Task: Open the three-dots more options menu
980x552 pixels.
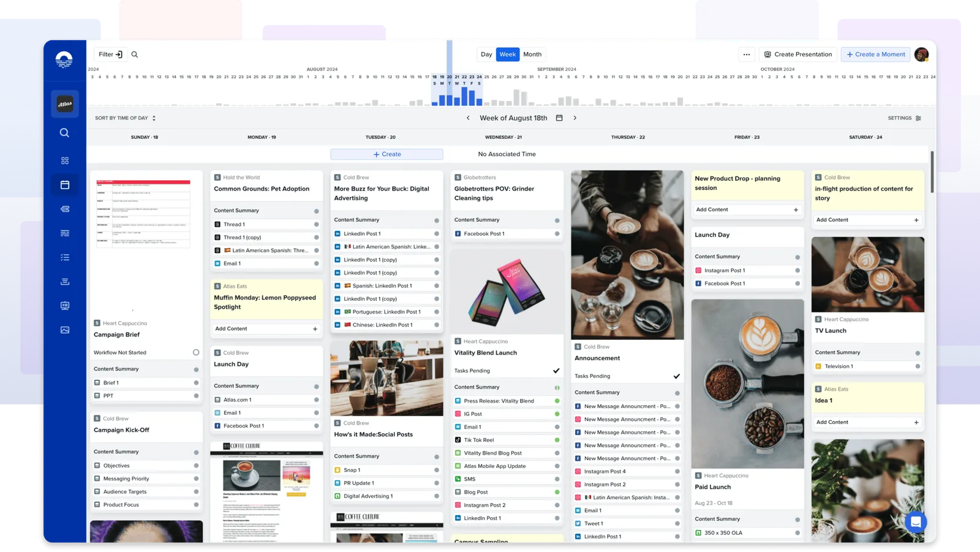Action: pos(746,55)
